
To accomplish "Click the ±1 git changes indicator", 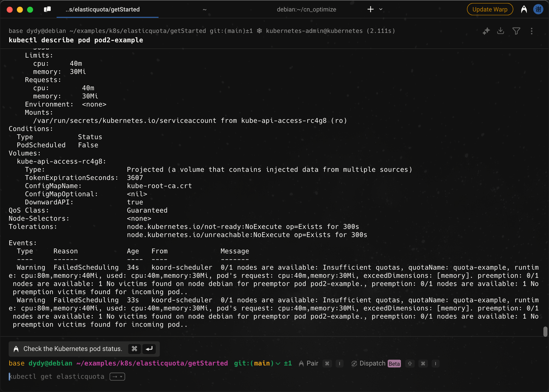I will pos(288,363).
